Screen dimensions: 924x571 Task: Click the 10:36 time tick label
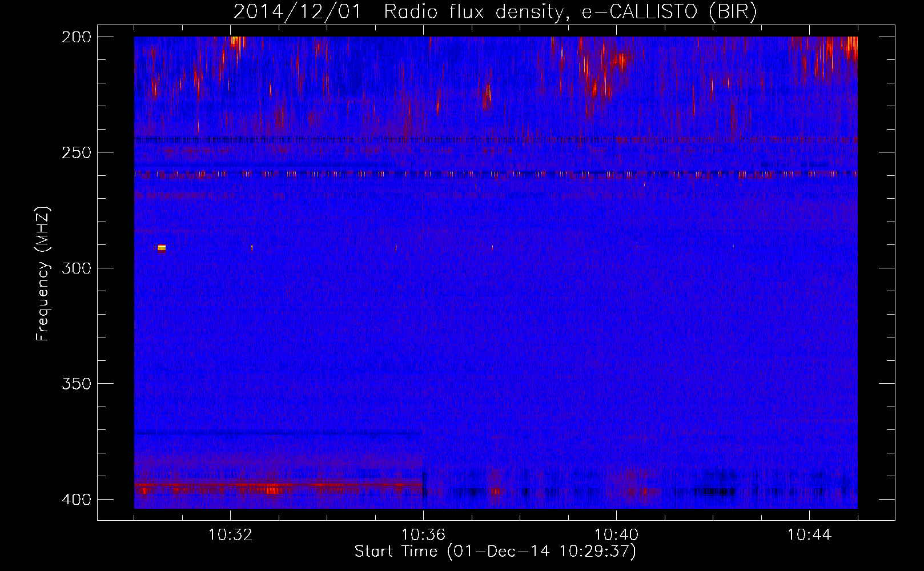coord(423,535)
